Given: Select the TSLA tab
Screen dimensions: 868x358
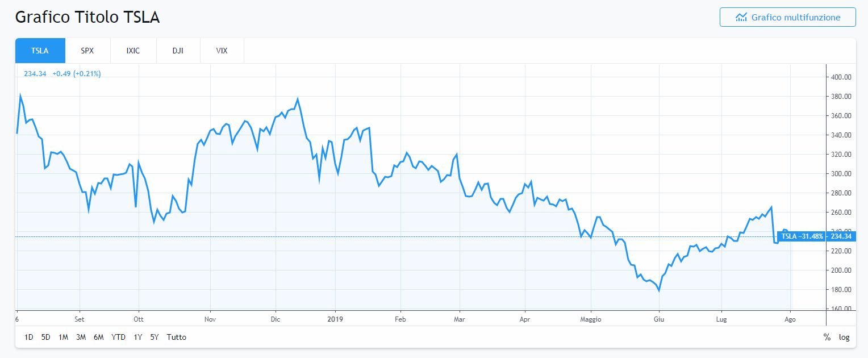Looking at the screenshot, I should pos(40,51).
